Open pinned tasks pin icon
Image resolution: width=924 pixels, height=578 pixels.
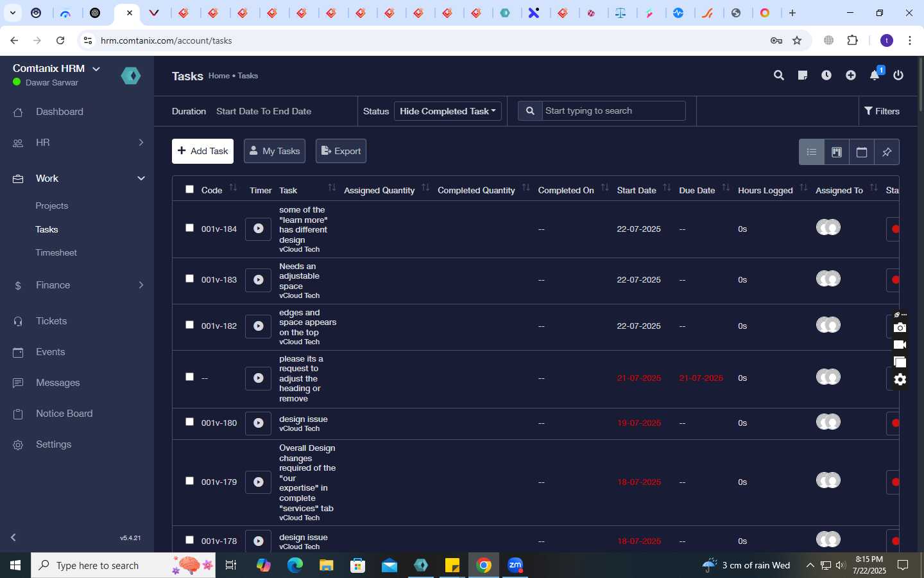pyautogui.click(x=887, y=152)
